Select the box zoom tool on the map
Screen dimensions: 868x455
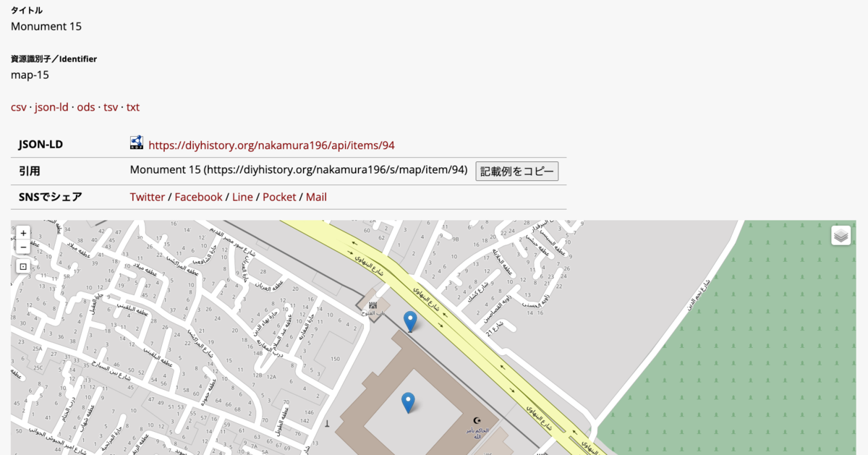click(x=22, y=265)
